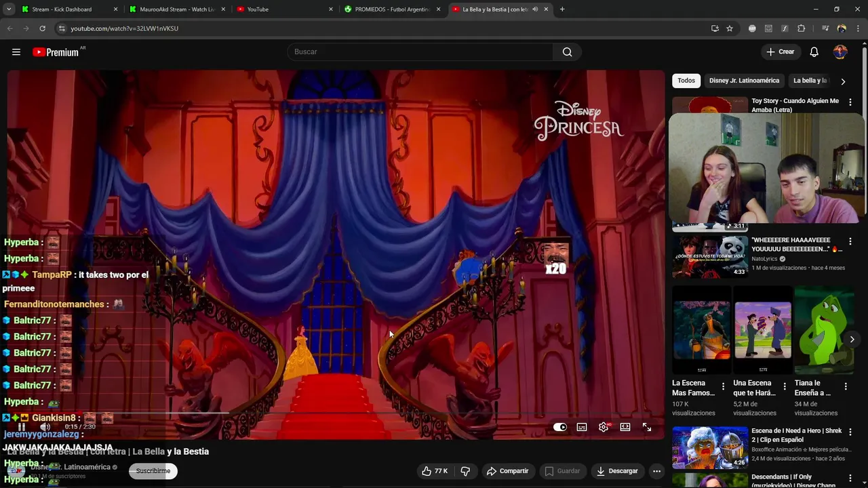This screenshot has height=488, width=868.
Task: Open YouTube account avatar menu
Action: pyautogui.click(x=840, y=52)
